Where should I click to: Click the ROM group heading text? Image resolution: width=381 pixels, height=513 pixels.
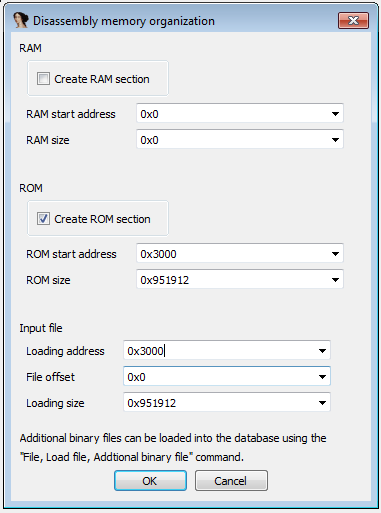pyautogui.click(x=31, y=188)
